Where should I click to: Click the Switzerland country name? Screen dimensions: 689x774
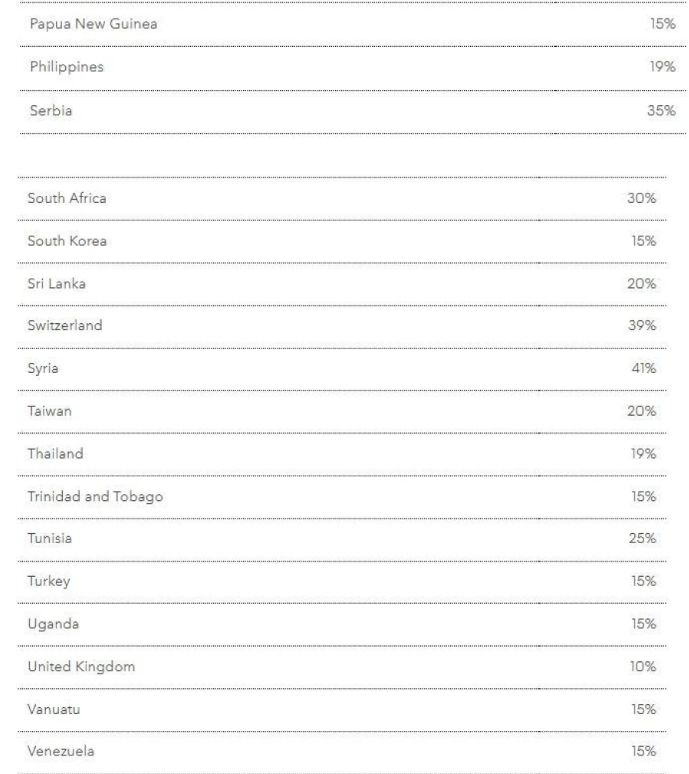tap(65, 326)
